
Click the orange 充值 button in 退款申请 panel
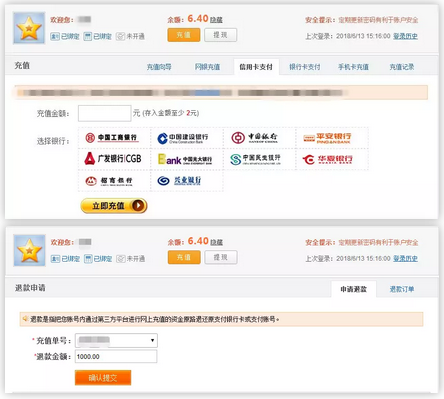tap(184, 257)
